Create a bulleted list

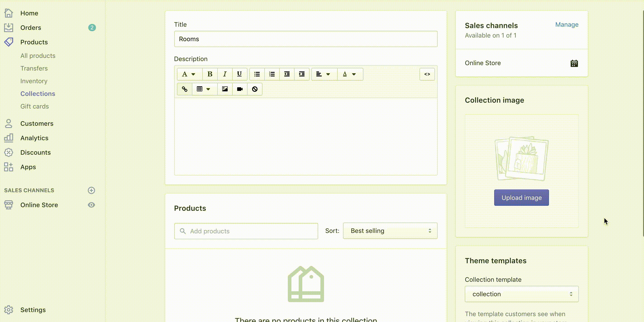click(x=257, y=74)
